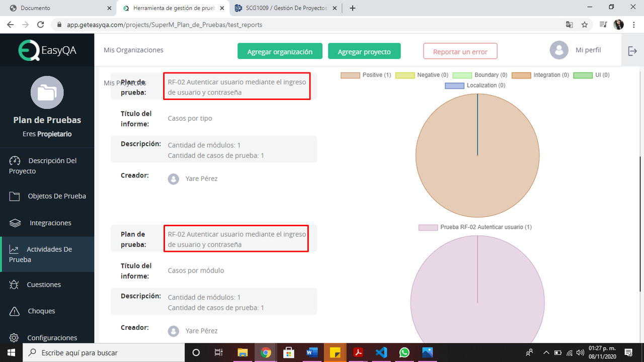
Task: Reload the page
Action: [x=41, y=25]
